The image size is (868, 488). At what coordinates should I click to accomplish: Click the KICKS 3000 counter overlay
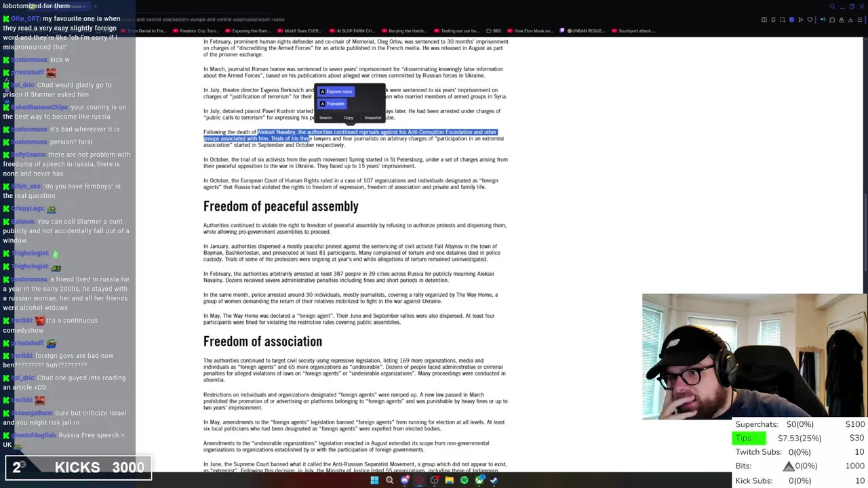(79, 467)
